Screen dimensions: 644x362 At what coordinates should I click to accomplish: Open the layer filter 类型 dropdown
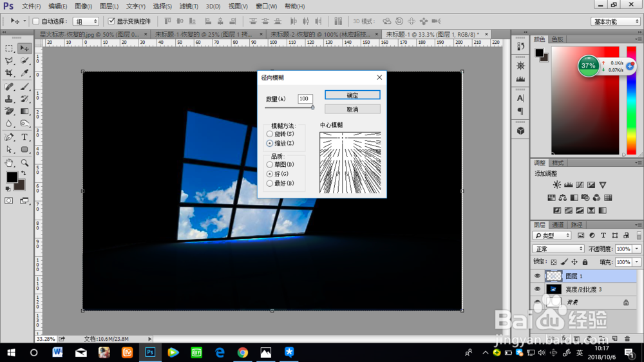coord(553,236)
